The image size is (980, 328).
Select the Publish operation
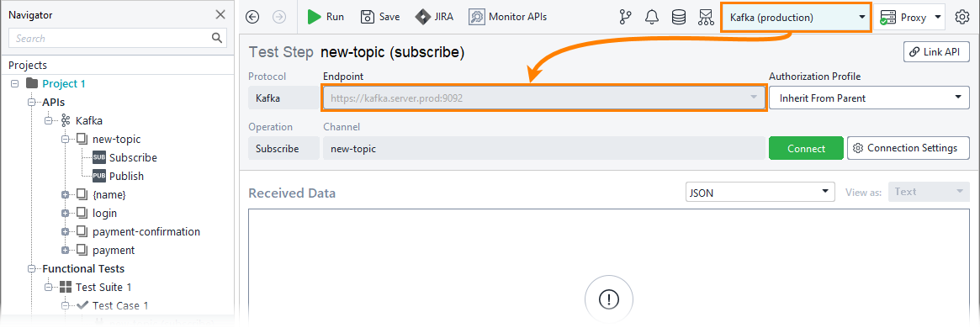point(126,176)
